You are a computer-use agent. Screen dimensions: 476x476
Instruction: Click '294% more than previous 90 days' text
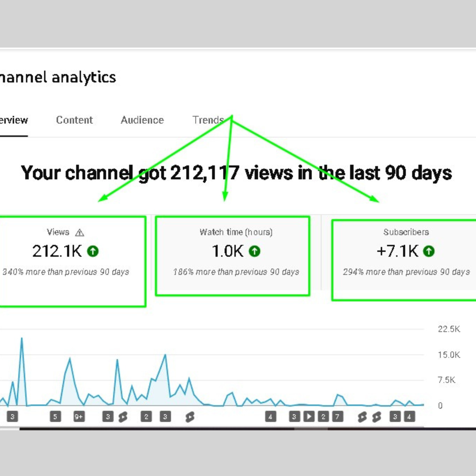point(406,272)
